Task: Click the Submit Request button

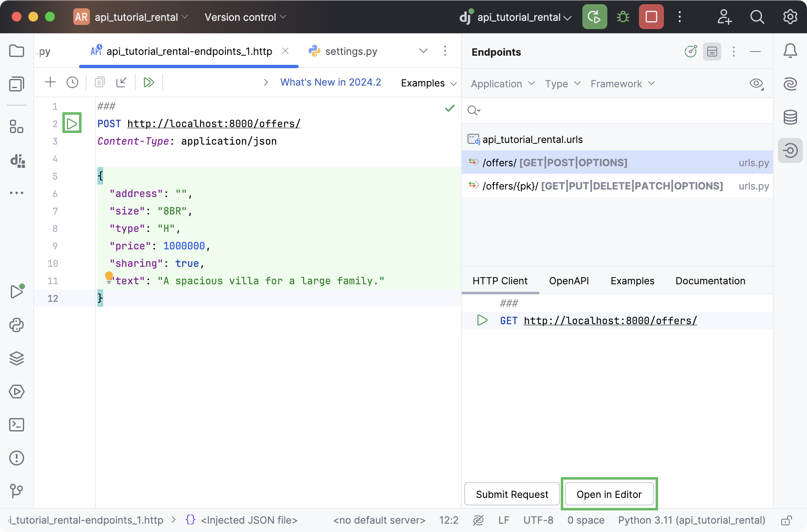Action: tap(512, 494)
